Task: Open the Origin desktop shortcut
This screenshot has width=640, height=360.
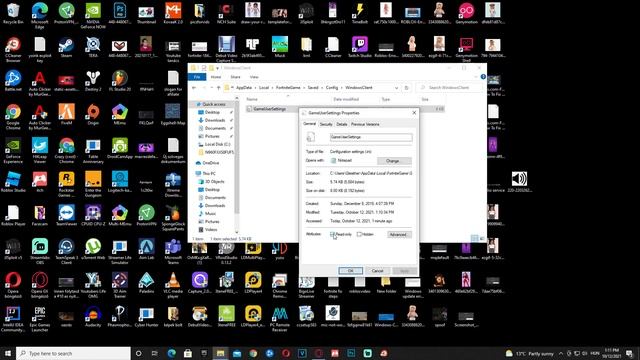Action: (x=93, y=114)
